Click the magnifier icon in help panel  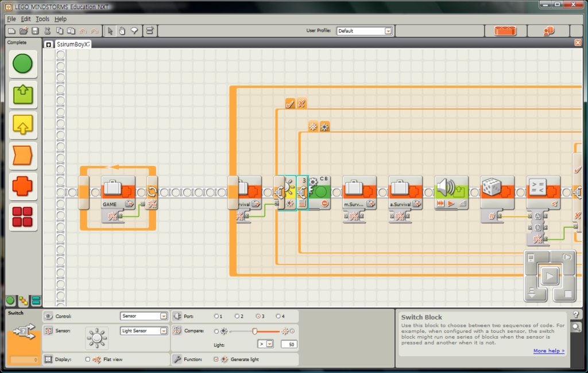point(575,327)
